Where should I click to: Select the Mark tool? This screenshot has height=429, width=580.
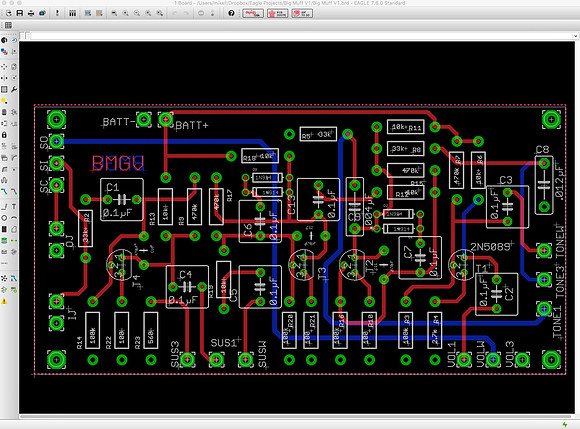tap(14, 51)
